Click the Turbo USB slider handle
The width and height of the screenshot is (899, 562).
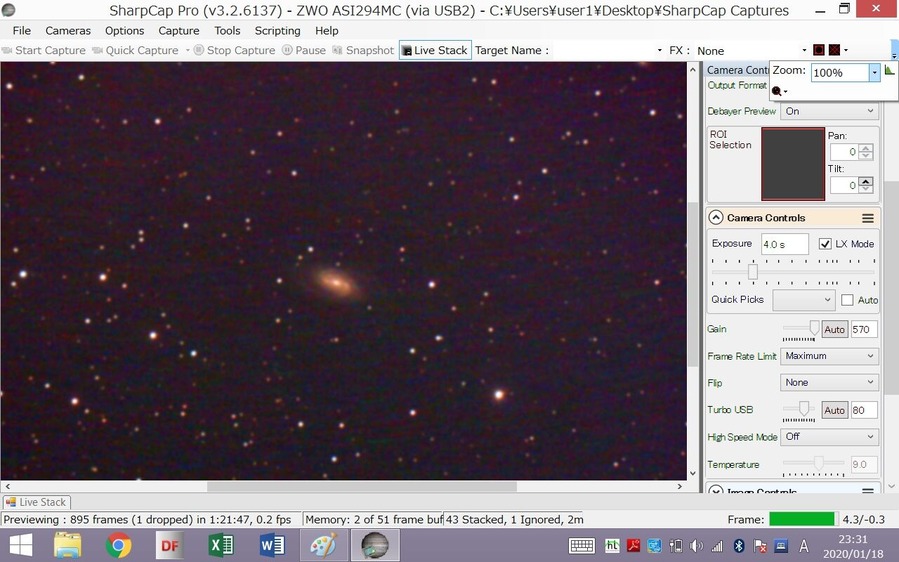(x=804, y=408)
